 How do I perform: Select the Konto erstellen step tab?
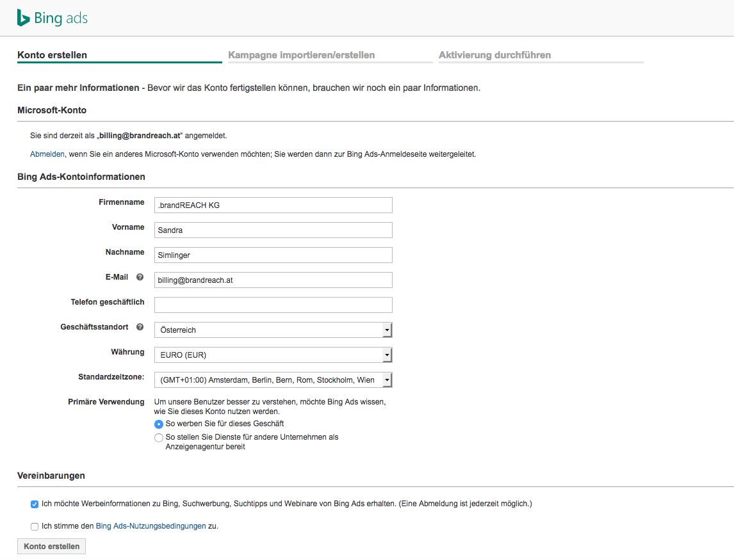click(x=119, y=55)
